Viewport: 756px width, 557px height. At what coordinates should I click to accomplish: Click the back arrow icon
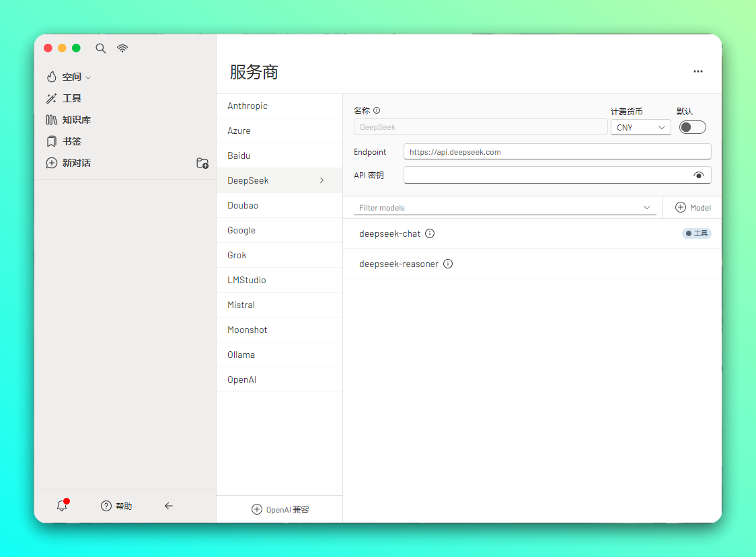coord(168,506)
